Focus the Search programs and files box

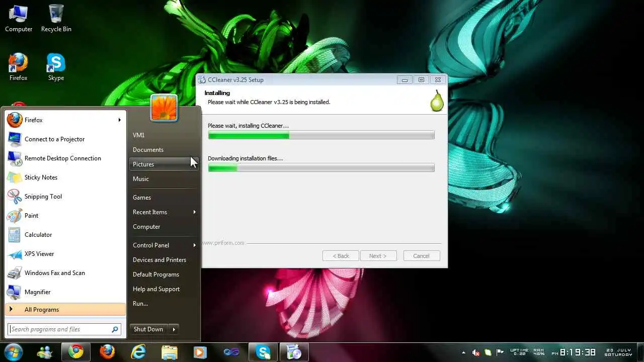(59, 329)
